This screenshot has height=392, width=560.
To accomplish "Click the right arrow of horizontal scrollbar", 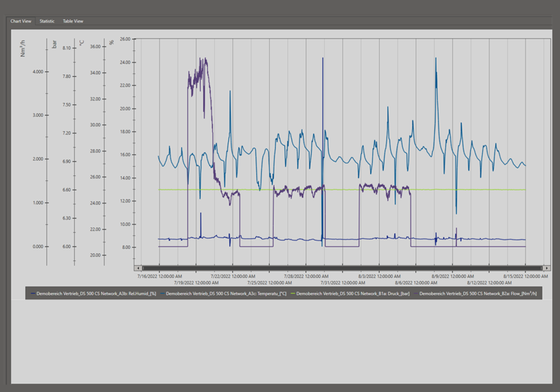I will [547, 268].
